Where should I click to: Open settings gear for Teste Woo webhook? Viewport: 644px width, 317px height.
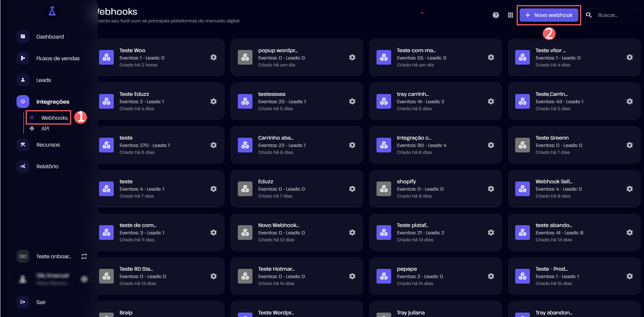213,57
